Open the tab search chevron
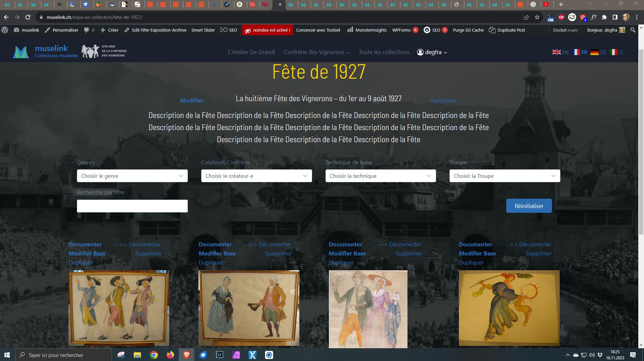The height and width of the screenshot is (361, 644). point(590,4)
